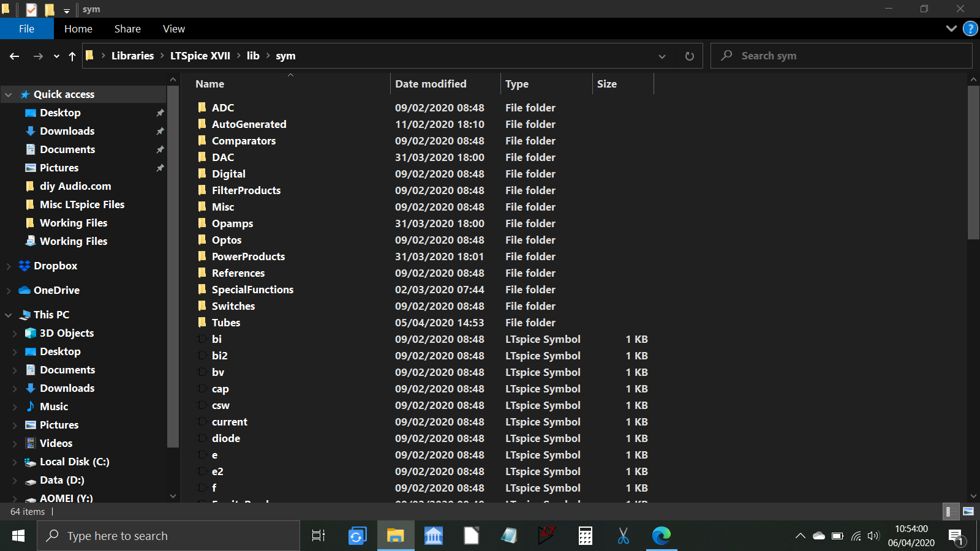Open the File ribbon tab
The width and height of the screenshot is (980, 551).
coord(26,29)
